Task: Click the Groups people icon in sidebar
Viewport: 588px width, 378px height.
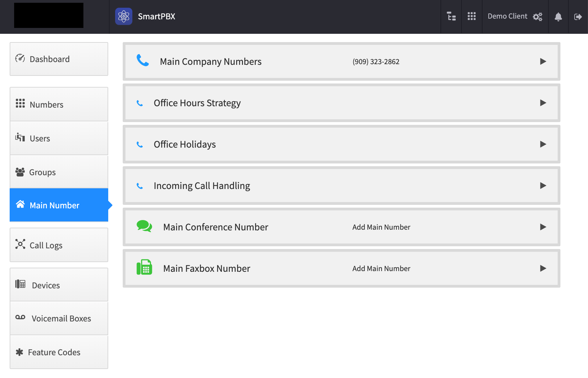Action: 20,172
